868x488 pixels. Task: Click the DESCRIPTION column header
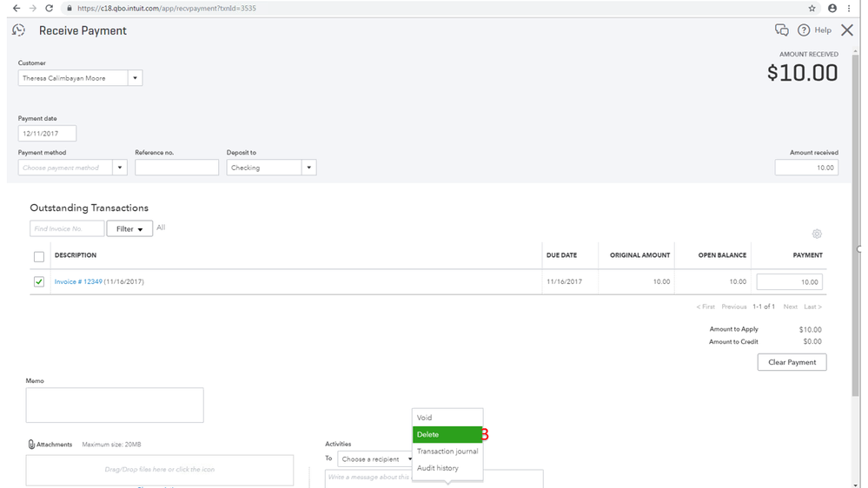coord(76,255)
